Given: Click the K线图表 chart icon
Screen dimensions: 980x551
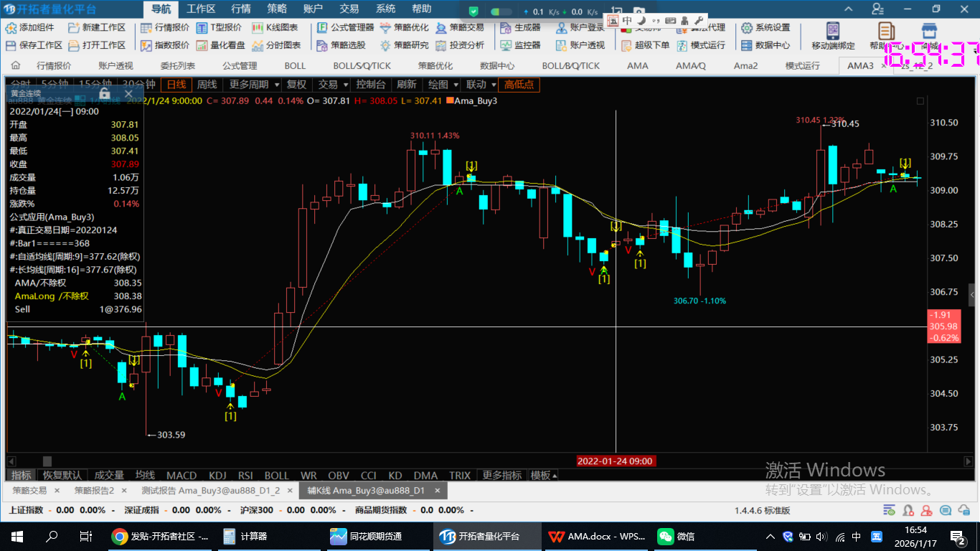Looking at the screenshot, I should click(258, 27).
